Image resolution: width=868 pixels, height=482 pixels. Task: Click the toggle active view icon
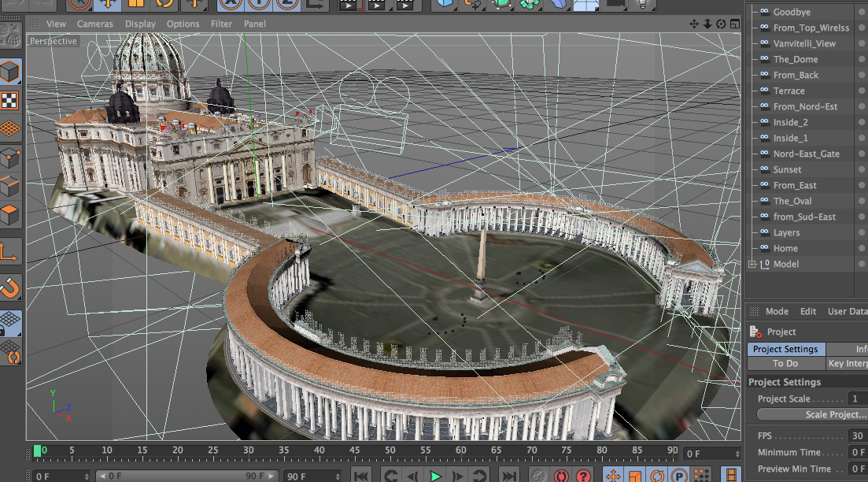click(x=734, y=24)
